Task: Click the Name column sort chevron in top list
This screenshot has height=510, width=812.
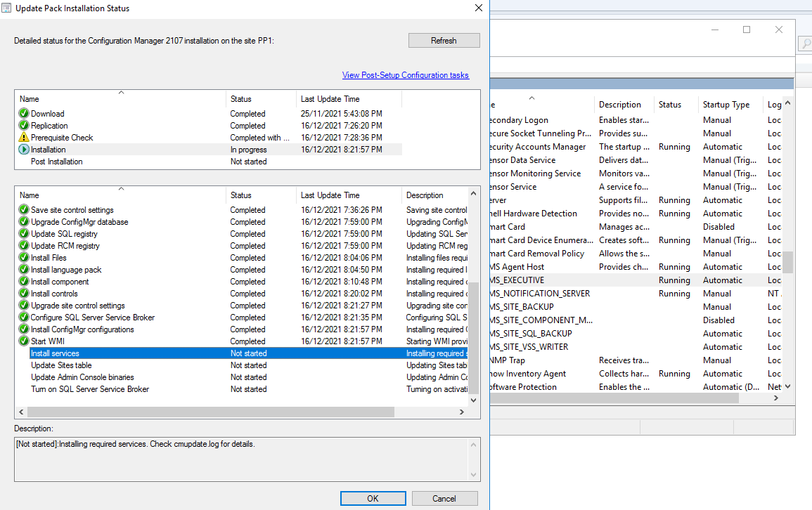Action: [x=120, y=93]
